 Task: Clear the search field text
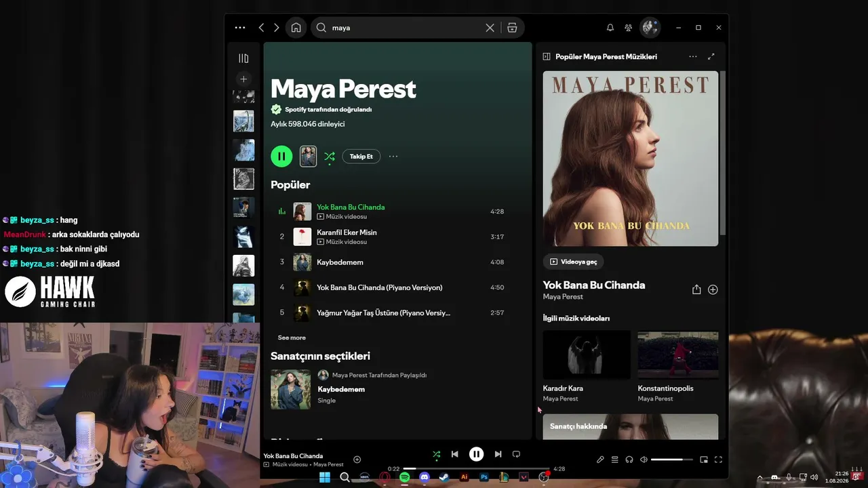pos(490,28)
